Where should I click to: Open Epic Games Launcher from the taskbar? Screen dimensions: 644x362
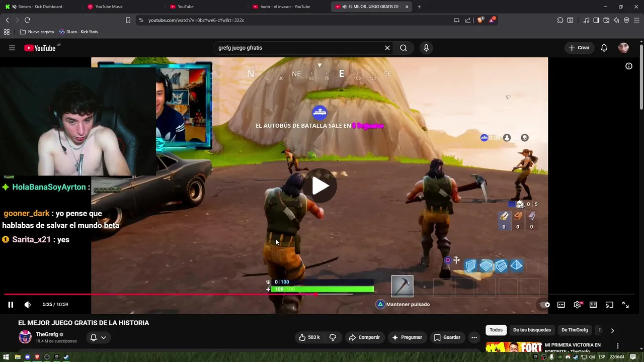(56, 357)
